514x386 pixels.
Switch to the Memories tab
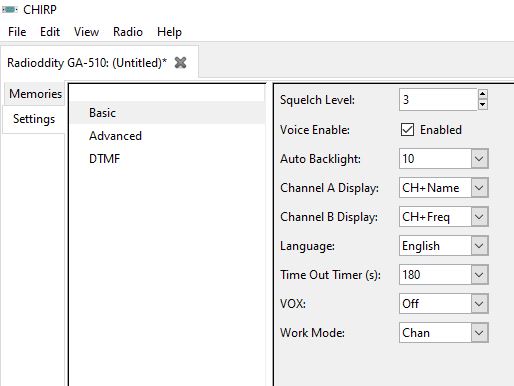click(x=35, y=94)
